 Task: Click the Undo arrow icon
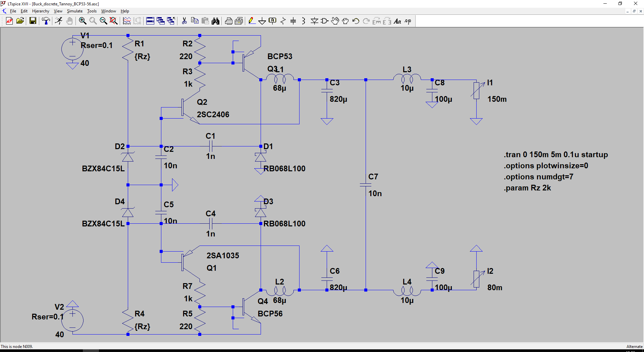pyautogui.click(x=356, y=21)
